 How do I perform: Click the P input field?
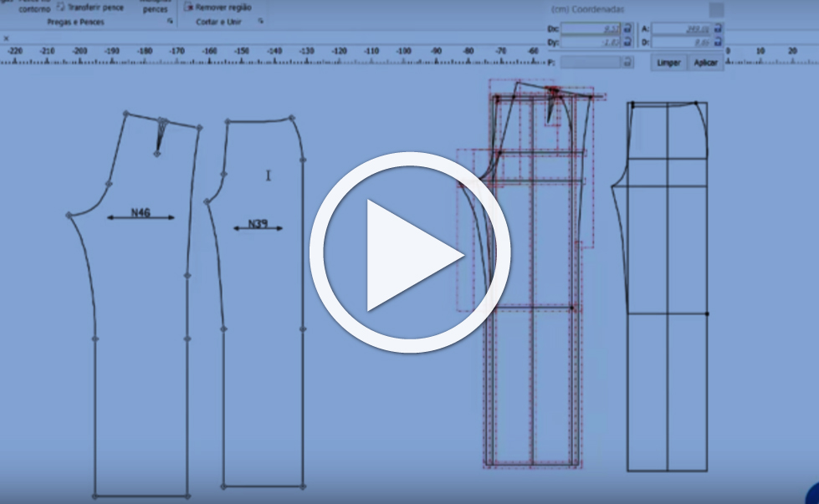click(591, 63)
